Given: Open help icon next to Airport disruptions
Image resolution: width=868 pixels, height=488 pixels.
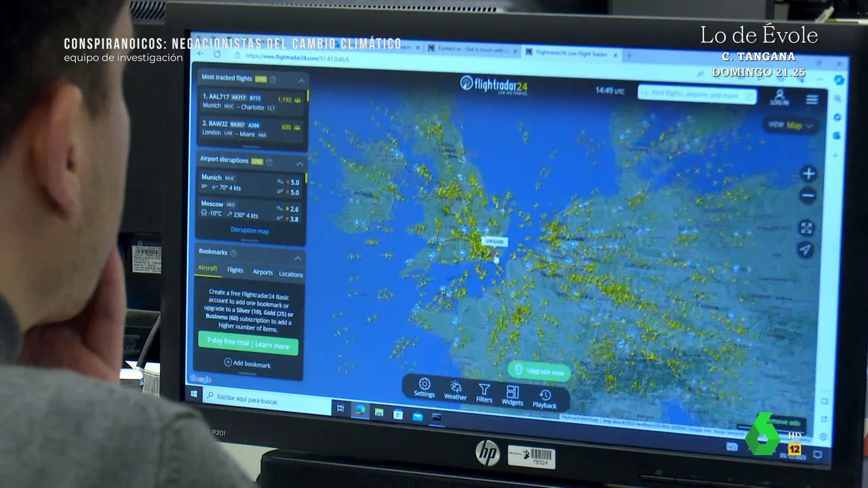Looking at the screenshot, I should (269, 162).
